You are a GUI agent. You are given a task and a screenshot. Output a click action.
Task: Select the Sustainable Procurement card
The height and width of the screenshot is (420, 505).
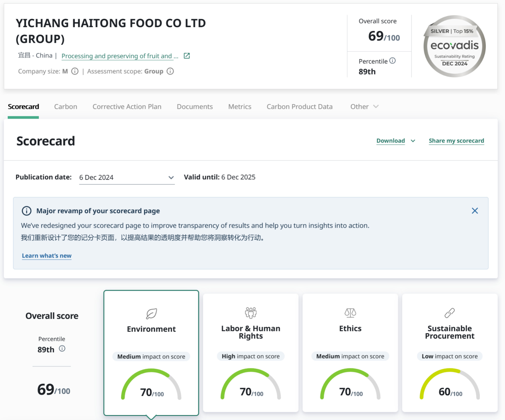[x=450, y=353]
